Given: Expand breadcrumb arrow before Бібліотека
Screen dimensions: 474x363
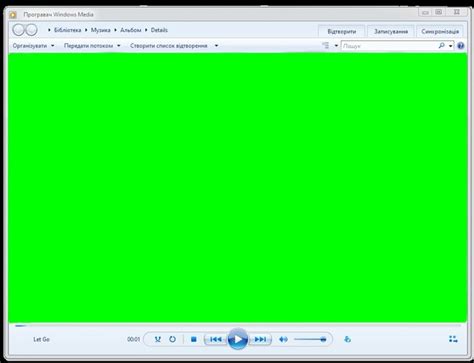Looking at the screenshot, I should (49, 30).
